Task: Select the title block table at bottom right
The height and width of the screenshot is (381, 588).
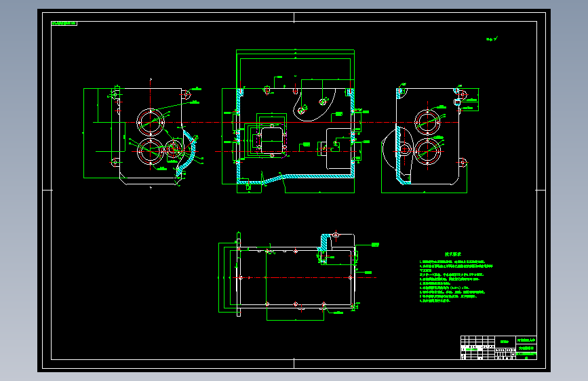Action: [498, 348]
